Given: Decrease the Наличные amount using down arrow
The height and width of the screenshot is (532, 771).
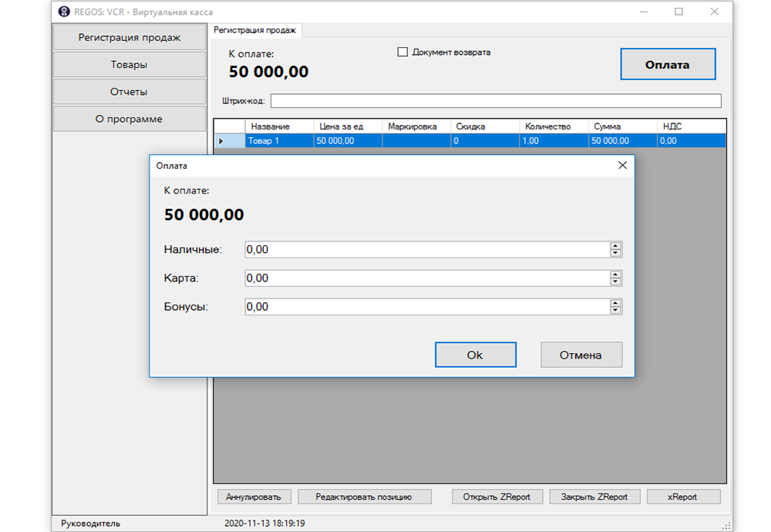Looking at the screenshot, I should tap(615, 254).
